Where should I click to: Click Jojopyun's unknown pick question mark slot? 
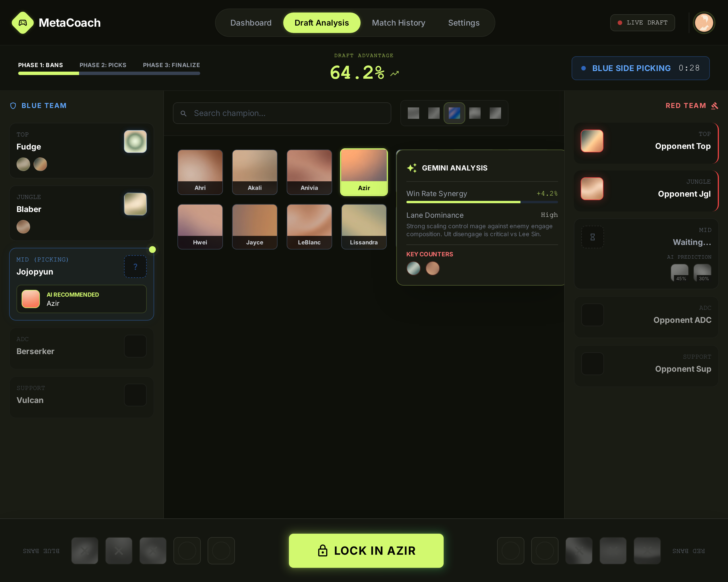pyautogui.click(x=135, y=267)
